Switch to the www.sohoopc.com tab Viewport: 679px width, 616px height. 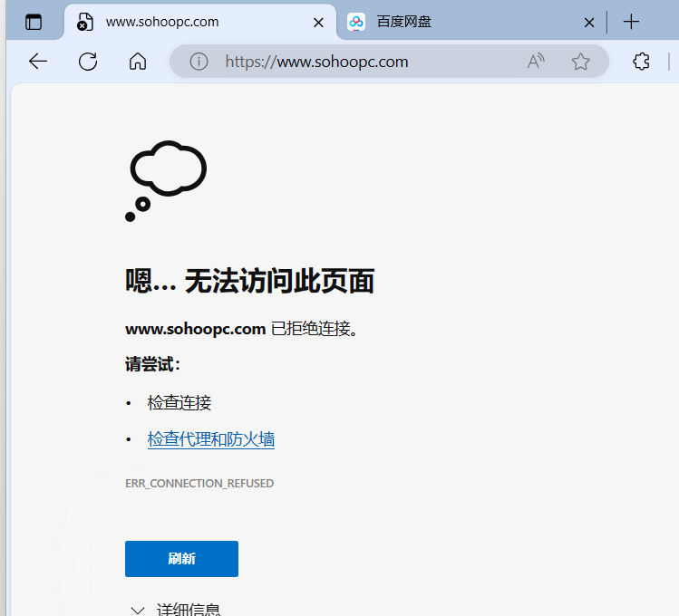coord(200,22)
